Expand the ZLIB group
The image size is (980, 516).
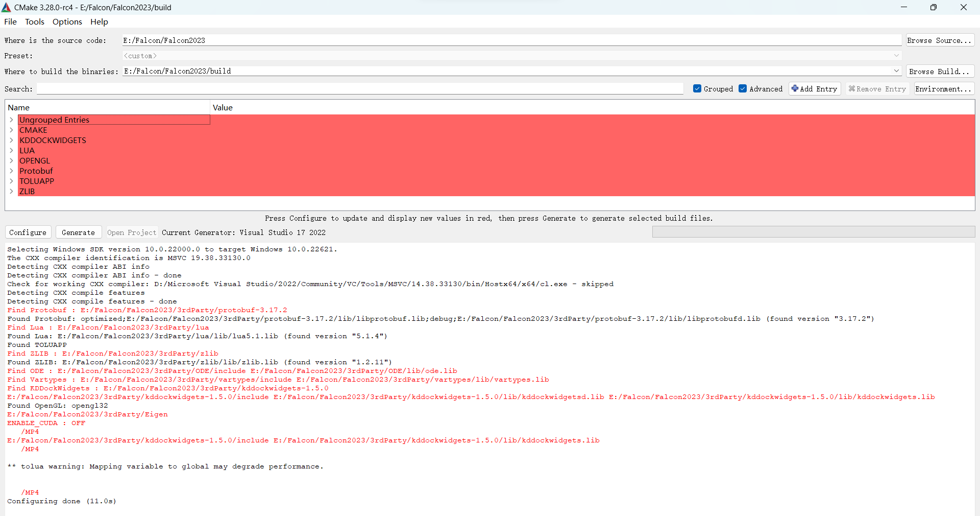click(11, 192)
